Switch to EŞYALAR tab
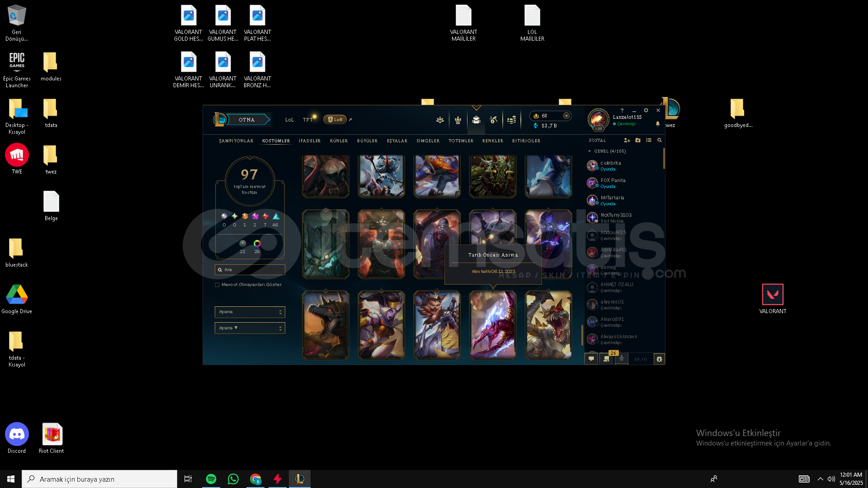The height and width of the screenshot is (488, 868). [x=397, y=141]
